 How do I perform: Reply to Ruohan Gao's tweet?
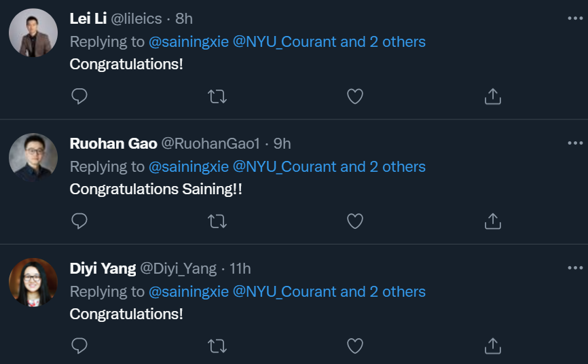coord(79,221)
